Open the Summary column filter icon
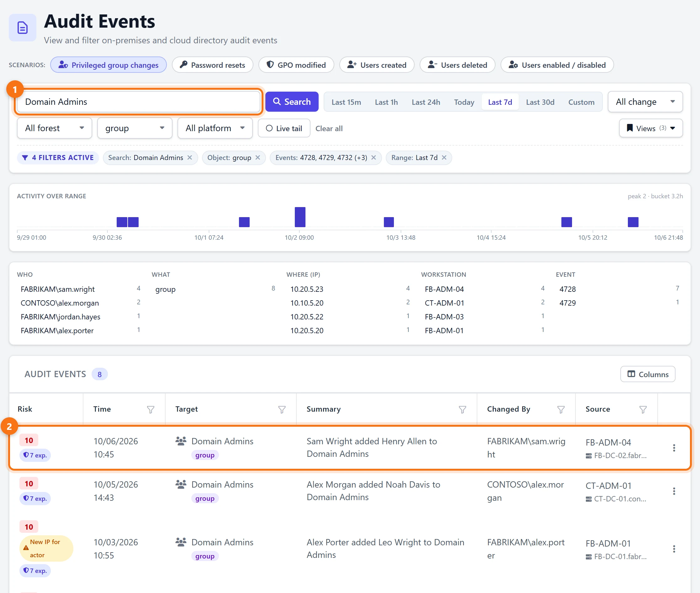The height and width of the screenshot is (593, 700). point(462,409)
